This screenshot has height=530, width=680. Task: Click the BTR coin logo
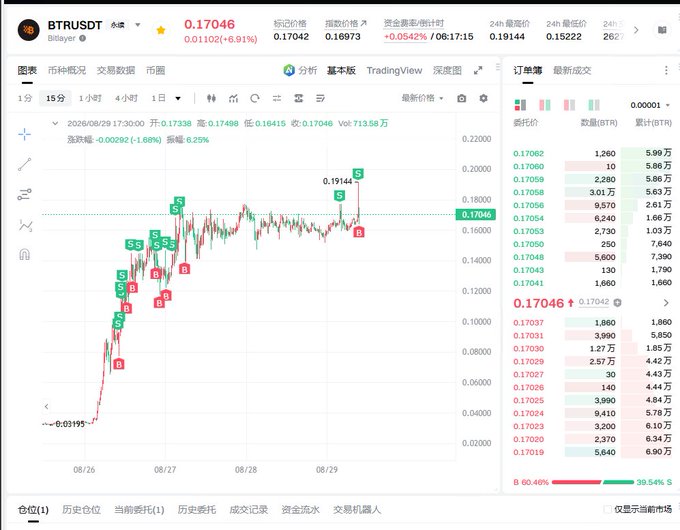coord(29,30)
